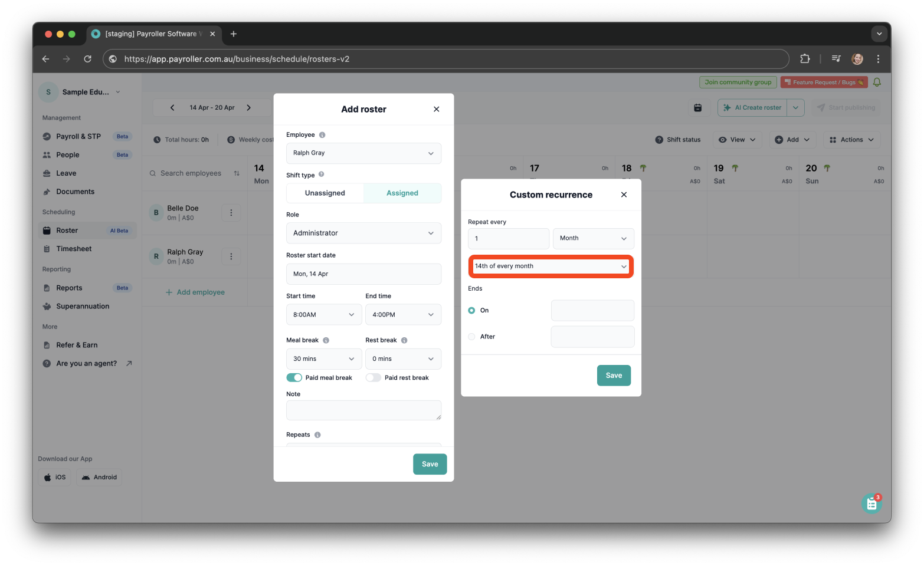This screenshot has width=924, height=566.
Task: Open the support chat widget
Action: (871, 503)
